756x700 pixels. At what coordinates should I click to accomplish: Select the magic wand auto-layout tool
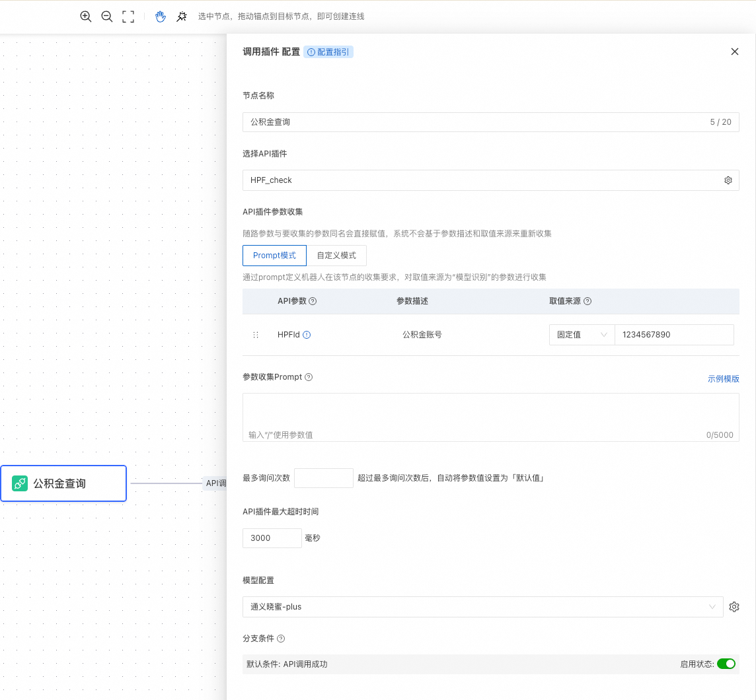pyautogui.click(x=182, y=17)
